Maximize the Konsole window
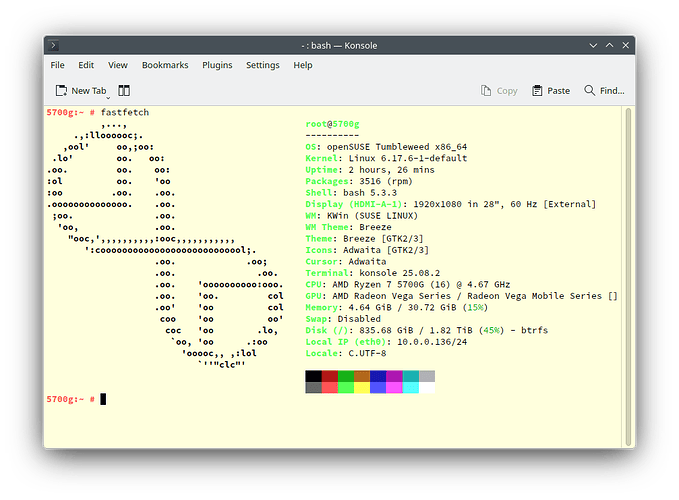This screenshot has height=500, width=679. coord(608,46)
